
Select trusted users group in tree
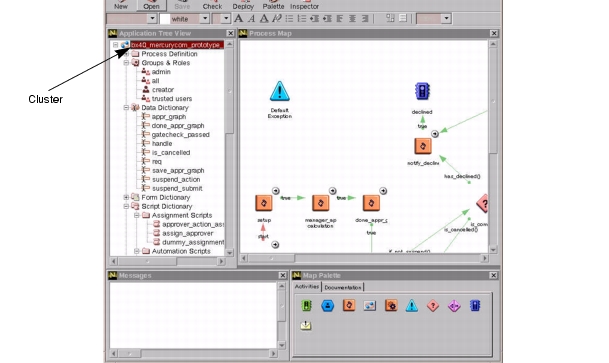172,99
